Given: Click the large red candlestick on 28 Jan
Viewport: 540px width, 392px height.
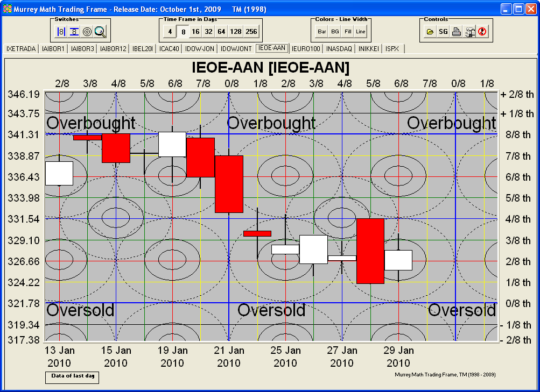Looking at the screenshot, I should tap(370, 251).
